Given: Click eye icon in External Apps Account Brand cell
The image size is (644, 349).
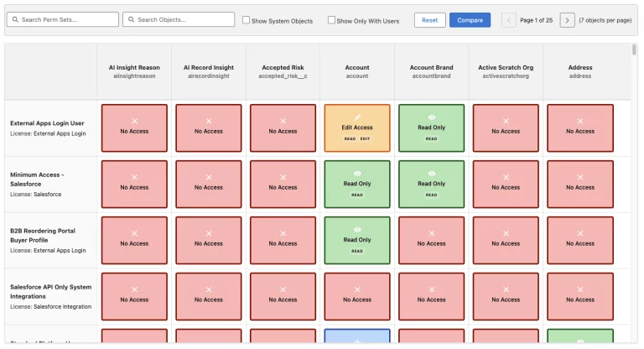Looking at the screenshot, I should click(x=432, y=117).
